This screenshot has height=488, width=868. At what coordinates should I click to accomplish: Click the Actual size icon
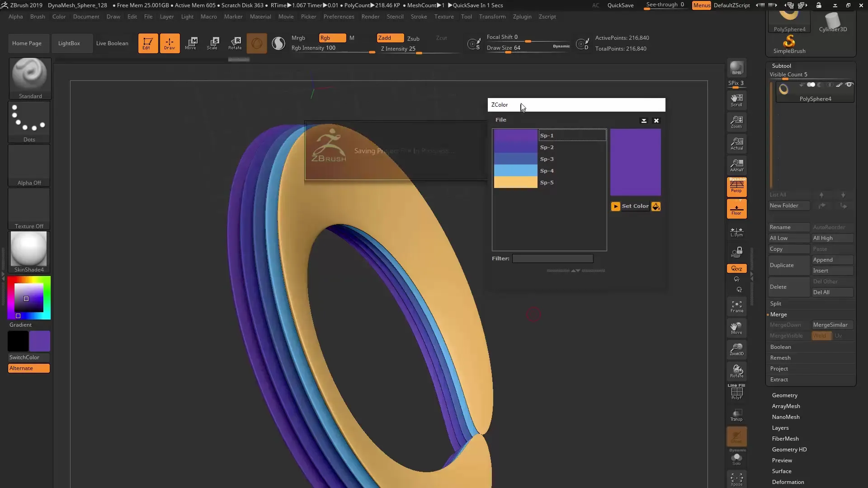pos(736,143)
